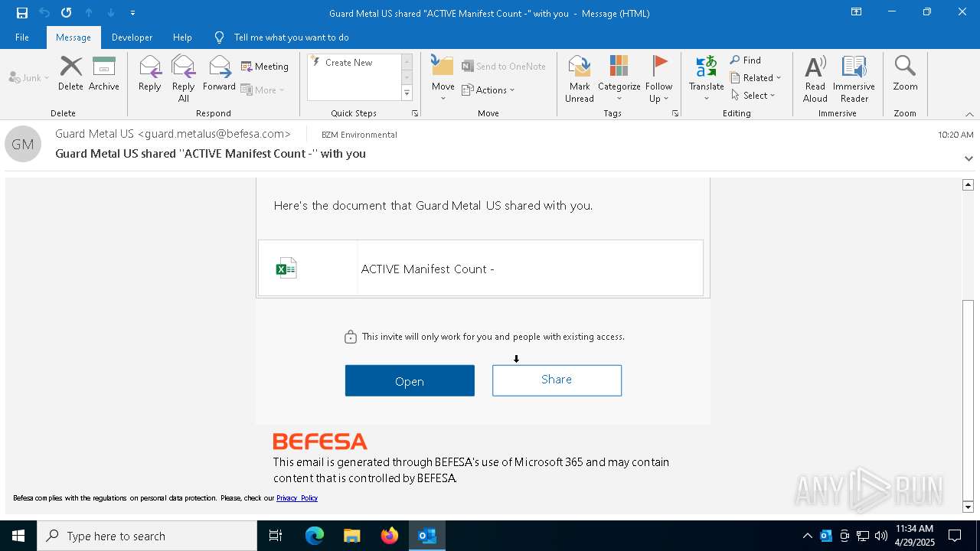Viewport: 980px width, 551px height.
Task: Switch to the Developer tab
Action: pyautogui.click(x=132, y=37)
